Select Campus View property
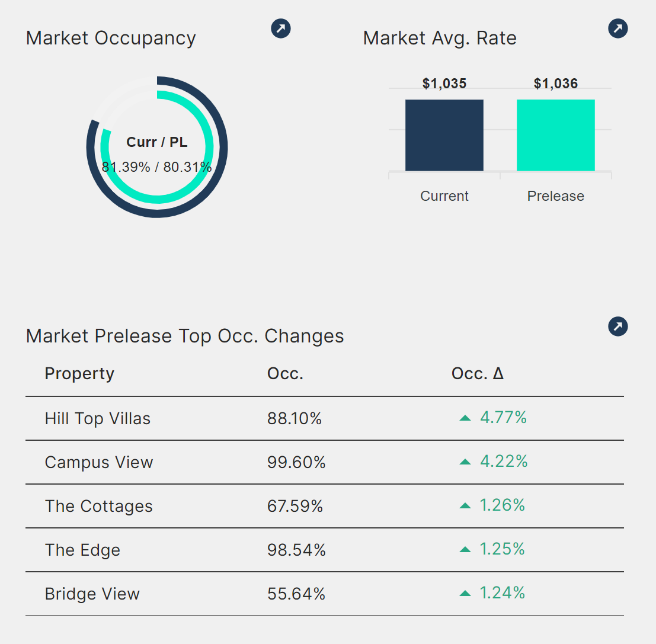 (x=99, y=463)
